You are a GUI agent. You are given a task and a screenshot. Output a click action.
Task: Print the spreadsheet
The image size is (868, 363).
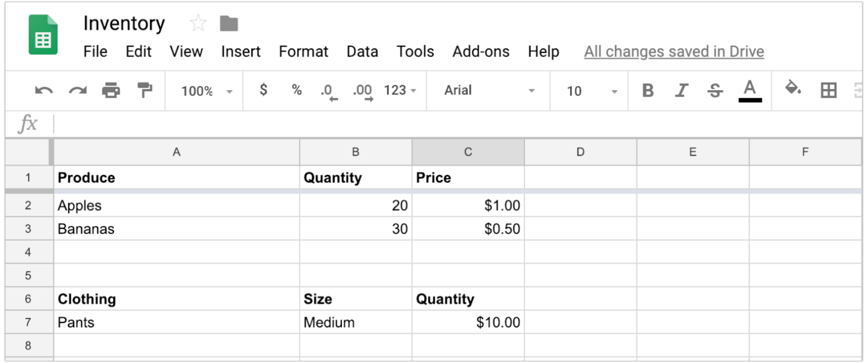coord(111,91)
